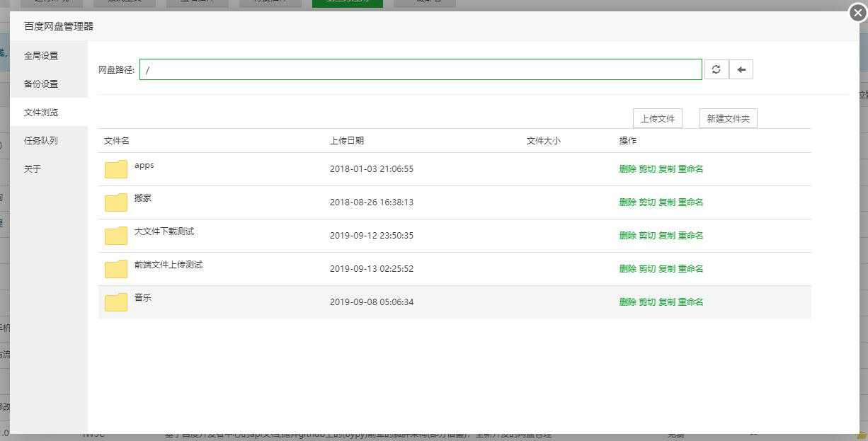The width and height of the screenshot is (868, 441).
Task: Copy the 前端文件上传测试 folder
Action: click(667, 269)
